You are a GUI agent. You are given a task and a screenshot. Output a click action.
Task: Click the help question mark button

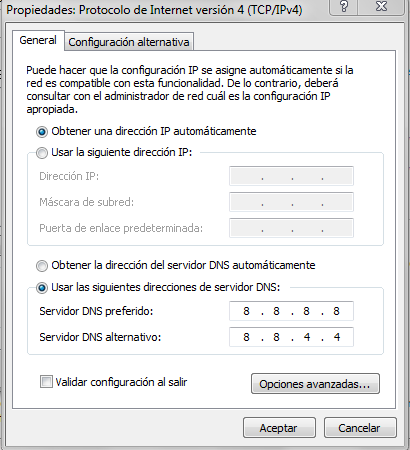[344, 7]
